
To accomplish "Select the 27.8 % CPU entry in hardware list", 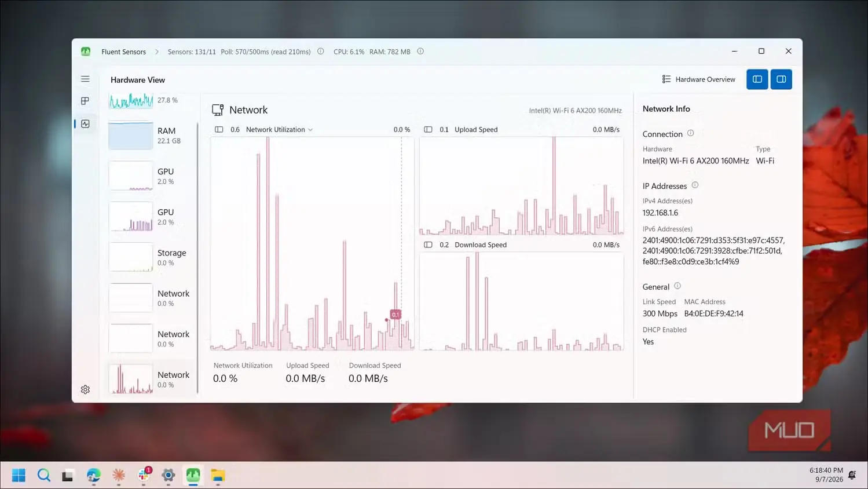I will pyautogui.click(x=152, y=101).
